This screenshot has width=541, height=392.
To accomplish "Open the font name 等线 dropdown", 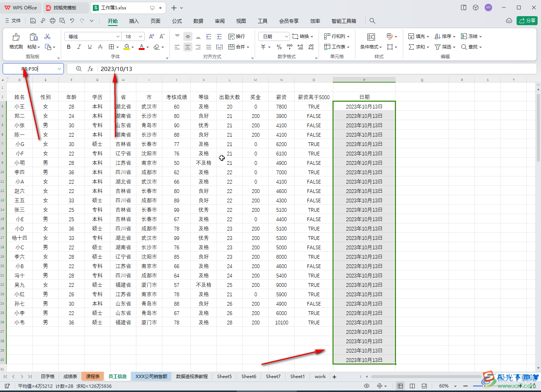I will (118, 36).
